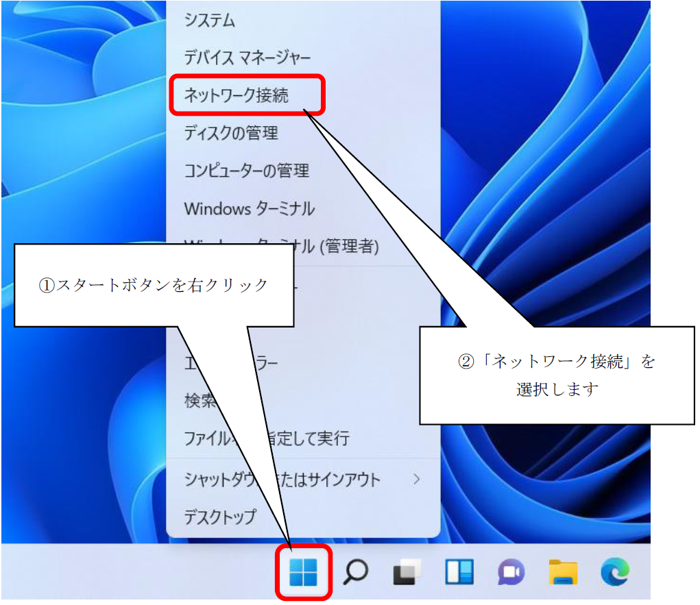Click the Windows Start button
The width and height of the screenshot is (700, 605).
[303, 571]
